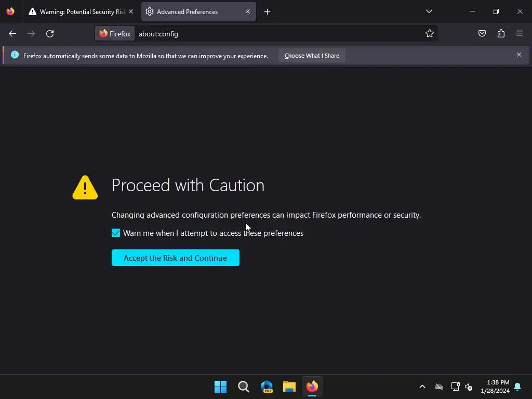This screenshot has width=532, height=399.
Task: Reload the current page
Action: pyautogui.click(x=50, y=34)
